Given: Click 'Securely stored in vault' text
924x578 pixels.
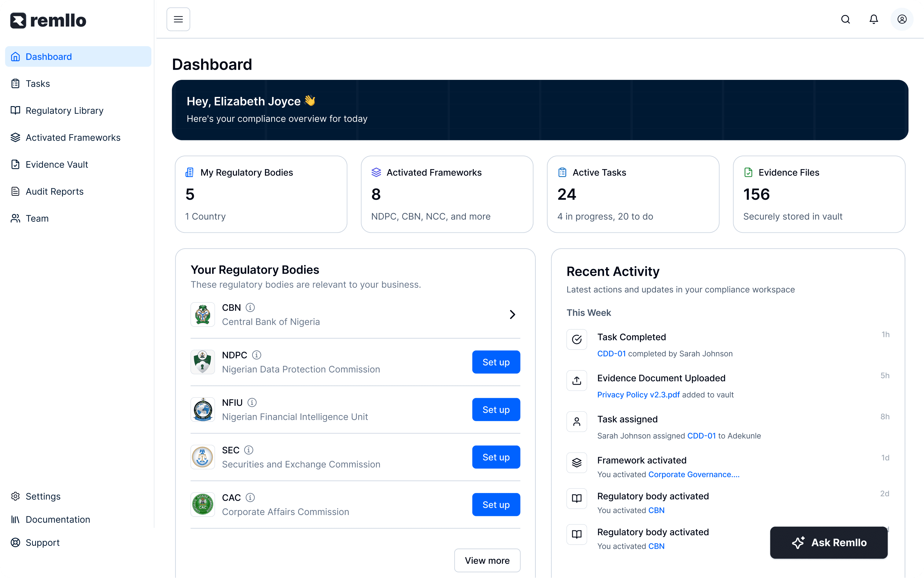Looking at the screenshot, I should 793,217.
